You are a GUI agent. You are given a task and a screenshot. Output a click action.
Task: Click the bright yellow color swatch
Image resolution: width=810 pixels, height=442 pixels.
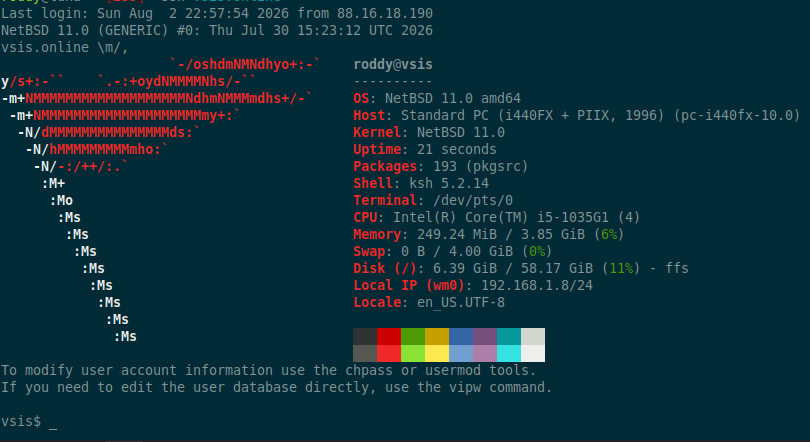click(437, 353)
